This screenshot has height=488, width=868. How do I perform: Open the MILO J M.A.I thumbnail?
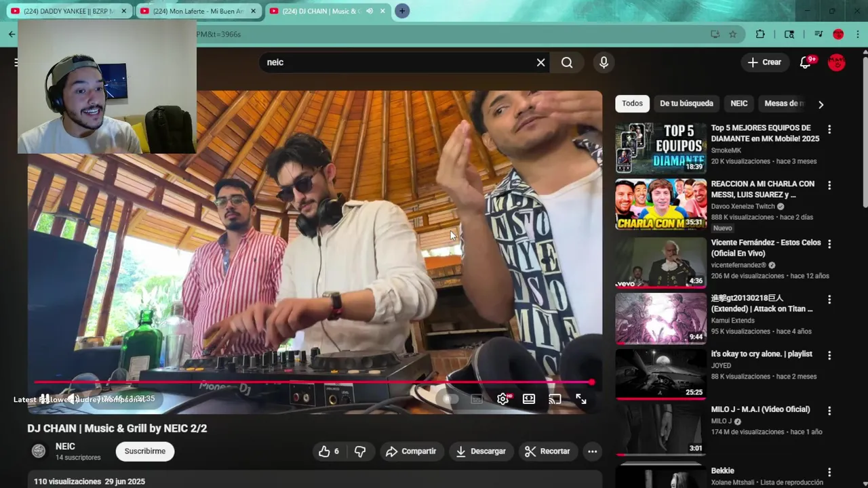pyautogui.click(x=660, y=430)
